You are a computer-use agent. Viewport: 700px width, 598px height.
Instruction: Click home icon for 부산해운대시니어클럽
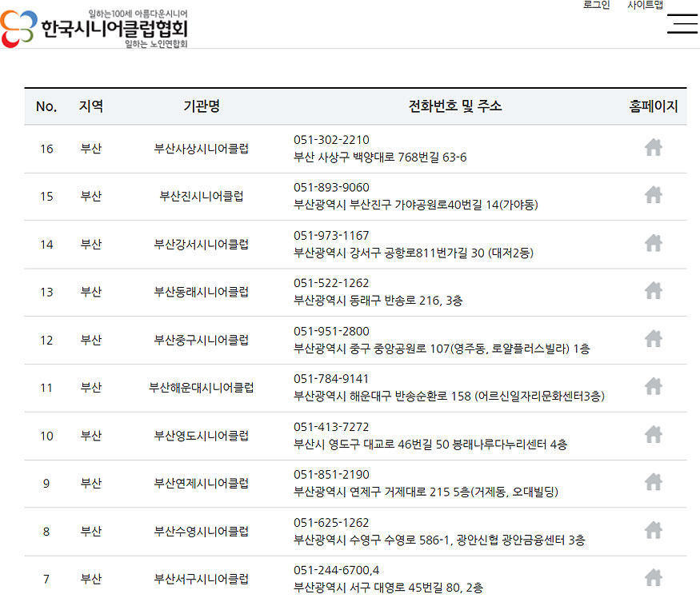tap(654, 387)
